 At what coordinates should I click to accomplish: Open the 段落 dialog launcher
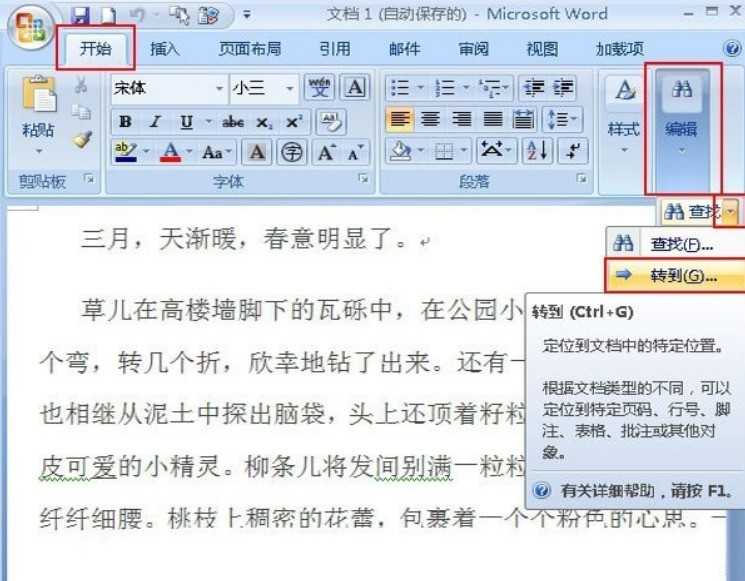pyautogui.click(x=581, y=178)
